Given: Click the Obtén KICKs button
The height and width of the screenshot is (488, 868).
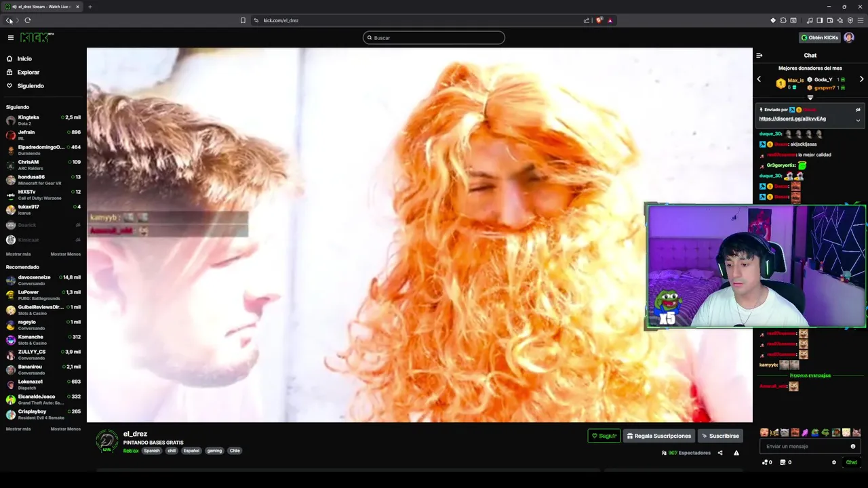Looking at the screenshot, I should (819, 38).
